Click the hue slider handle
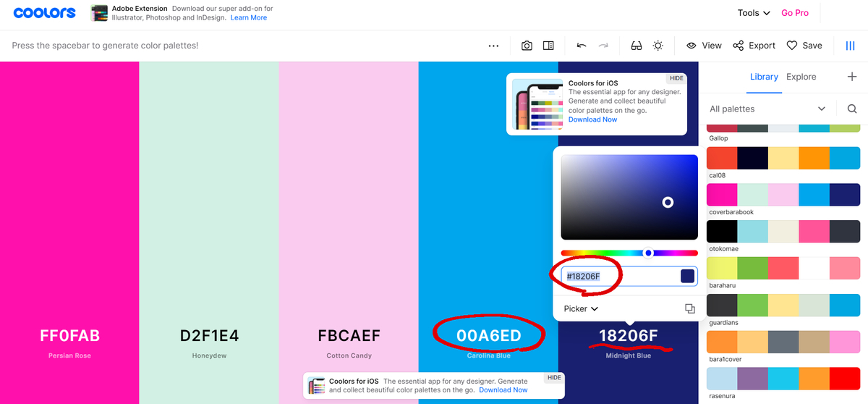The width and height of the screenshot is (868, 404). pos(649,253)
